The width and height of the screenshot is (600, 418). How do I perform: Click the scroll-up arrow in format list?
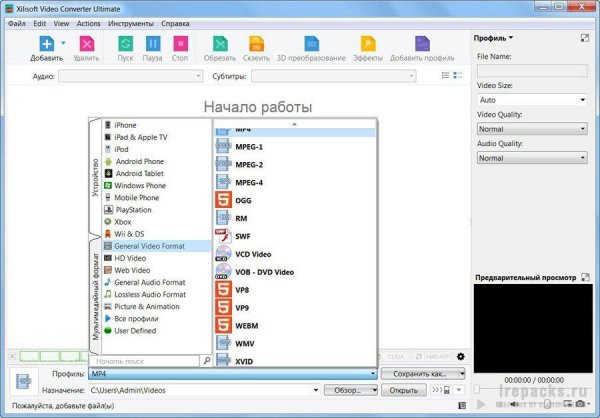pos(294,124)
